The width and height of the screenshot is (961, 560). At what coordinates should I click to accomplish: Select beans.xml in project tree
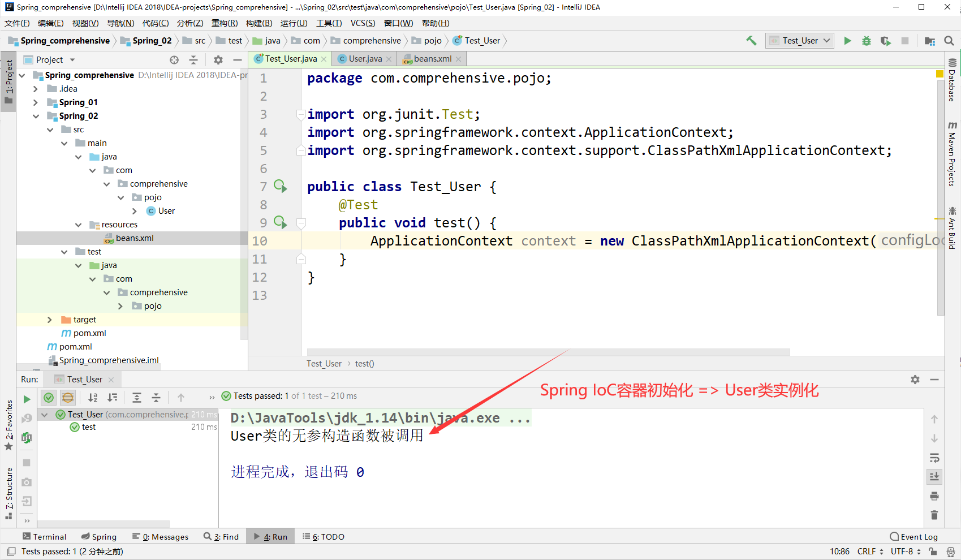(129, 238)
